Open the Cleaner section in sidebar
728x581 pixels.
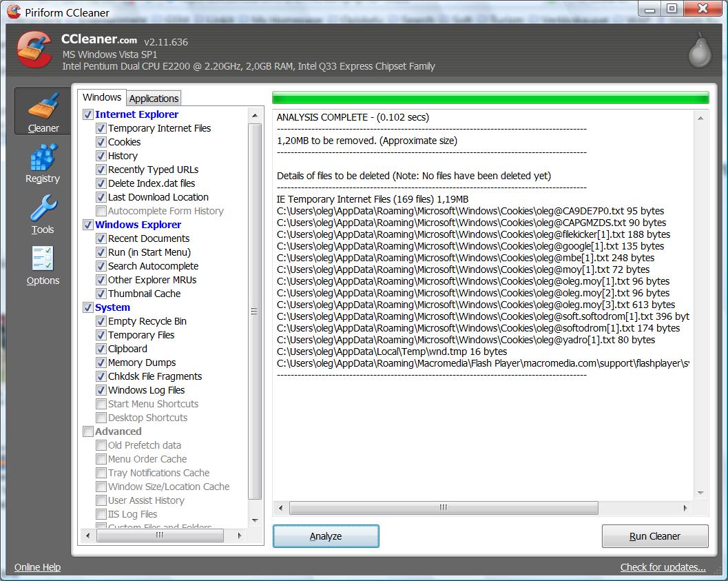tap(43, 112)
